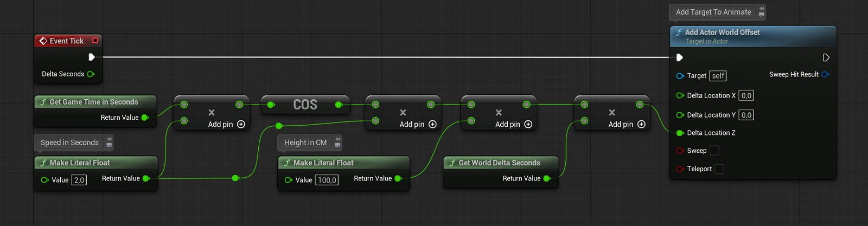This screenshot has width=868, height=226.
Task: Click the reroute node before the second multiply
Action: point(279,126)
